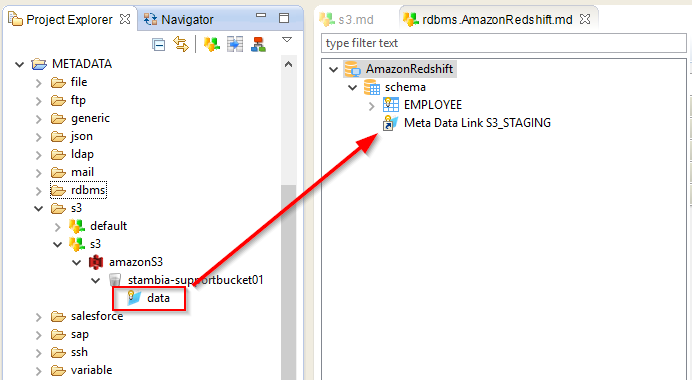Select the salesforce folder label
Image resolution: width=692 pixels, height=380 pixels.
pyautogui.click(x=97, y=316)
